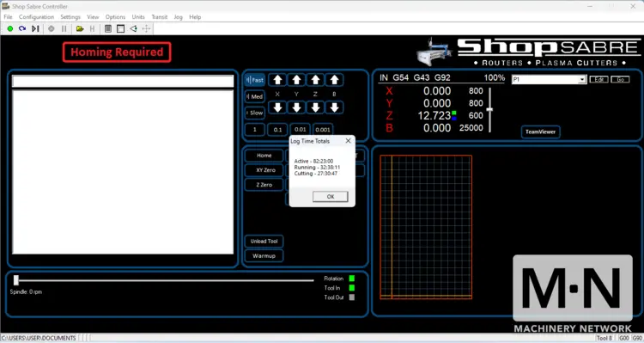Viewport: 644px width, 343px height.
Task: Click the blue curved restart arrow icon
Action: [22, 28]
